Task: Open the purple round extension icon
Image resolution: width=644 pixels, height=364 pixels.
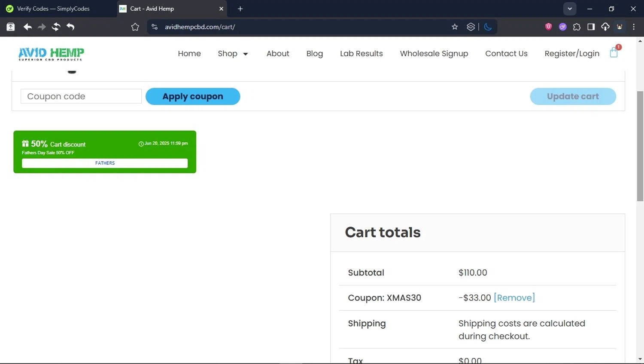Action: click(562, 27)
